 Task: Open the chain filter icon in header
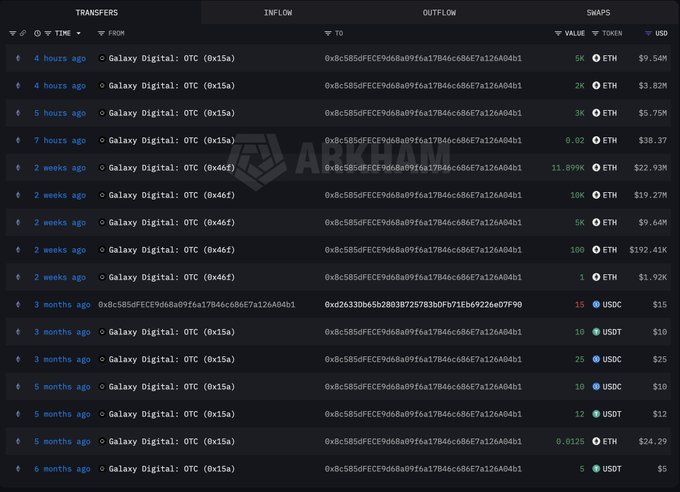click(13, 33)
